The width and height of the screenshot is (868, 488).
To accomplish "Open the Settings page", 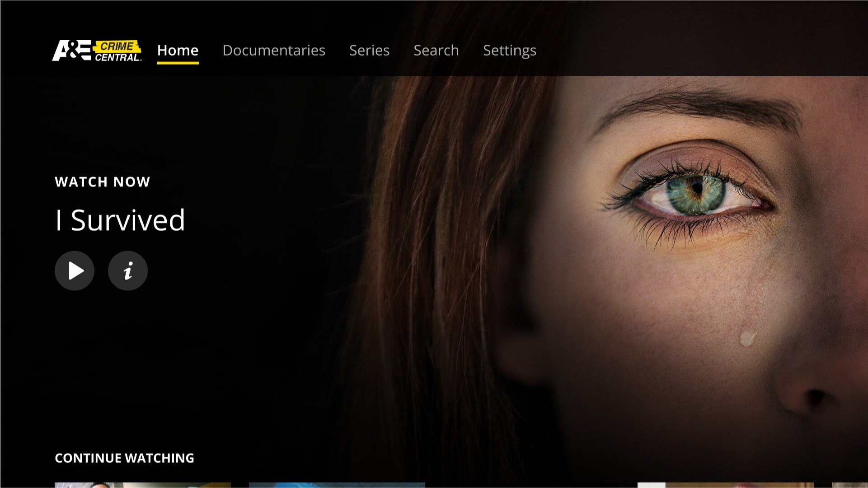I will 509,50.
